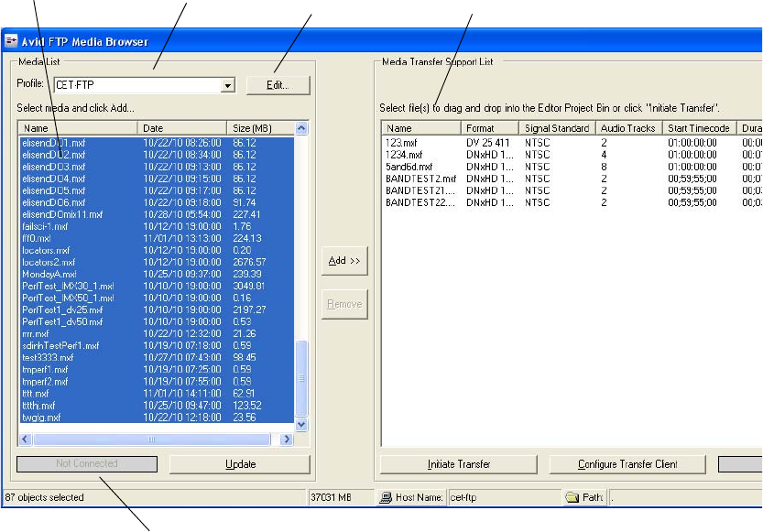
Task: Select tmperf1.mxf in media list
Action: click(157, 370)
